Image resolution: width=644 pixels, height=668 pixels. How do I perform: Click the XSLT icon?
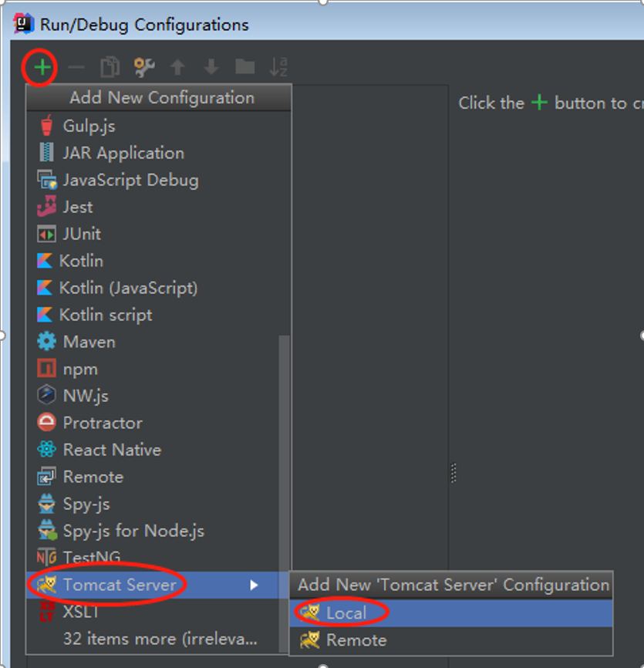tap(47, 612)
